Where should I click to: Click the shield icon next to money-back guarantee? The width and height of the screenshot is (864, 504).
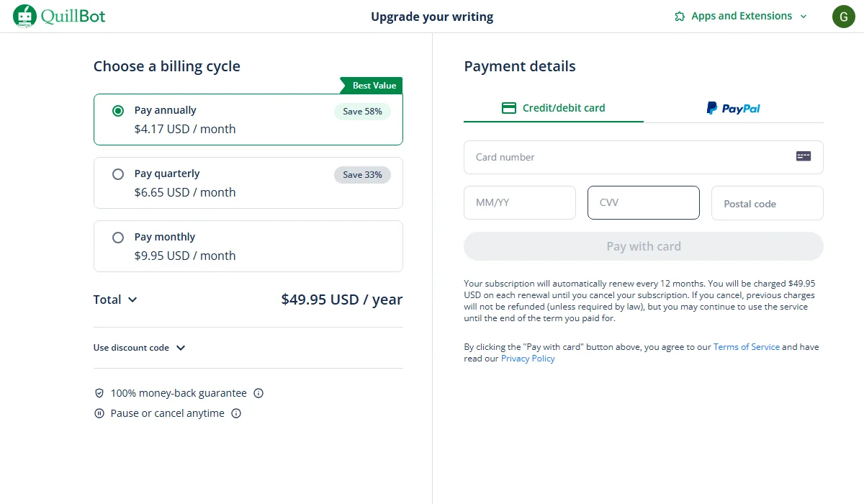99,393
